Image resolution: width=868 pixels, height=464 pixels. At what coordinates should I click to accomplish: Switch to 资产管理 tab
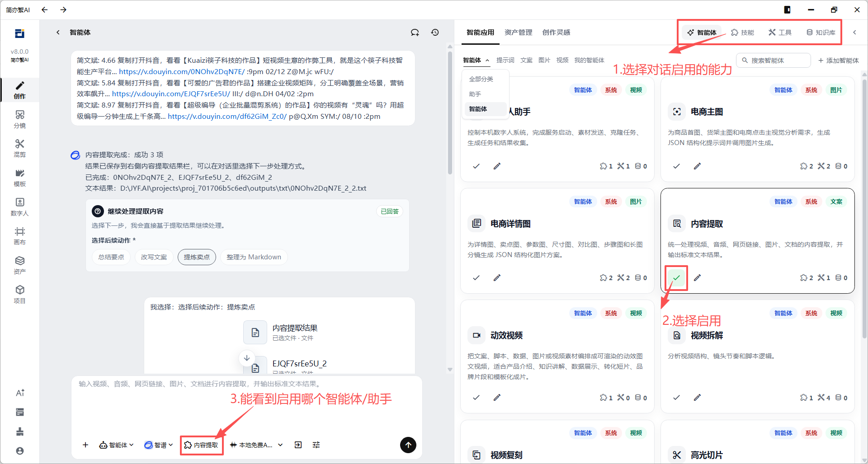coord(518,33)
